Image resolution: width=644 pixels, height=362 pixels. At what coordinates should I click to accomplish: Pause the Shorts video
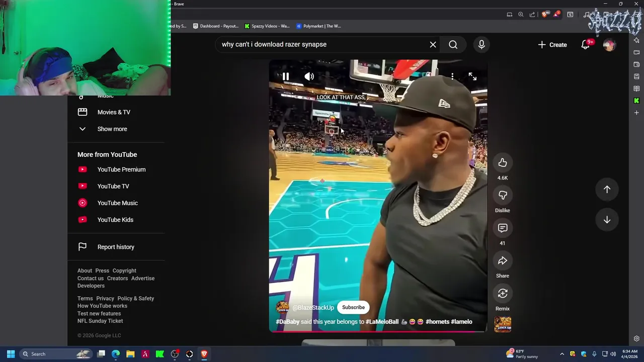tap(285, 76)
